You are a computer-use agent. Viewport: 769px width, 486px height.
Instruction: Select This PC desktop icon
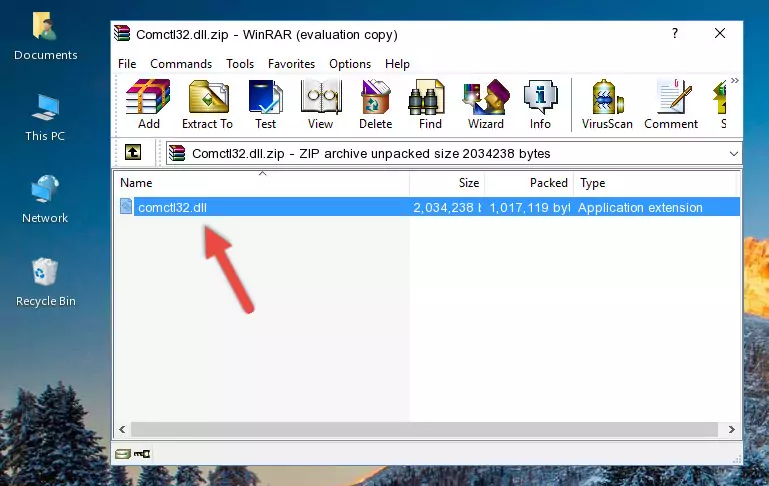(45, 118)
